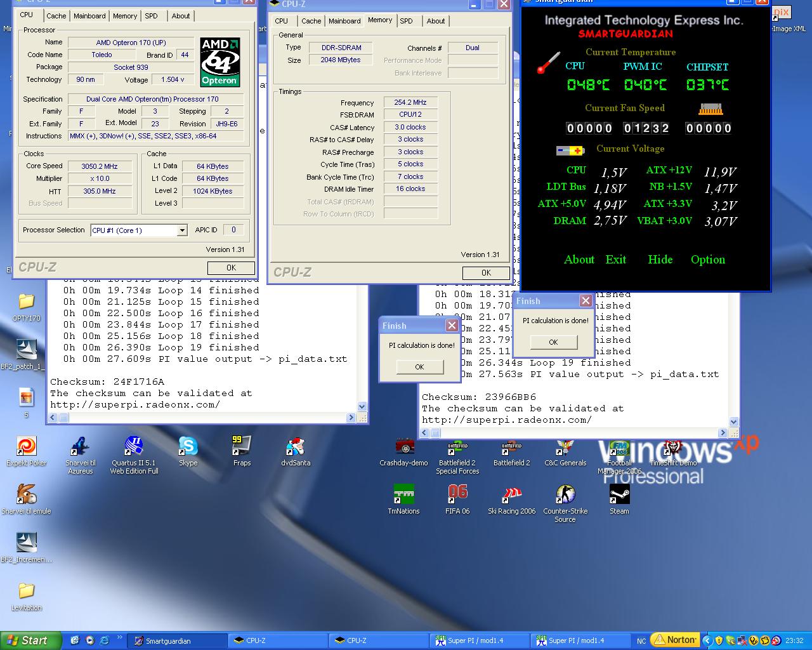Launch FIFA 06 from the desktop
Screen dimensions: 812x650
457,499
